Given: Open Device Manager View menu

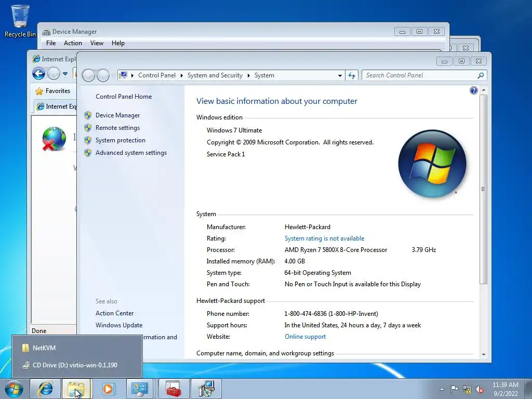Looking at the screenshot, I should tap(97, 43).
